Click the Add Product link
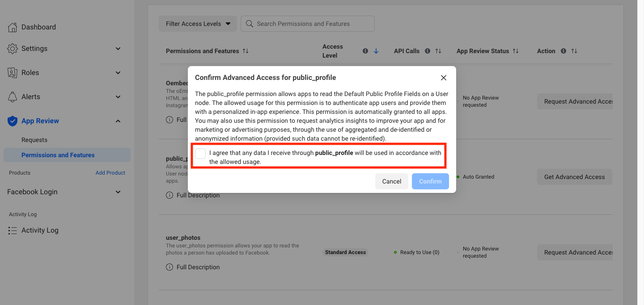 [x=110, y=173]
